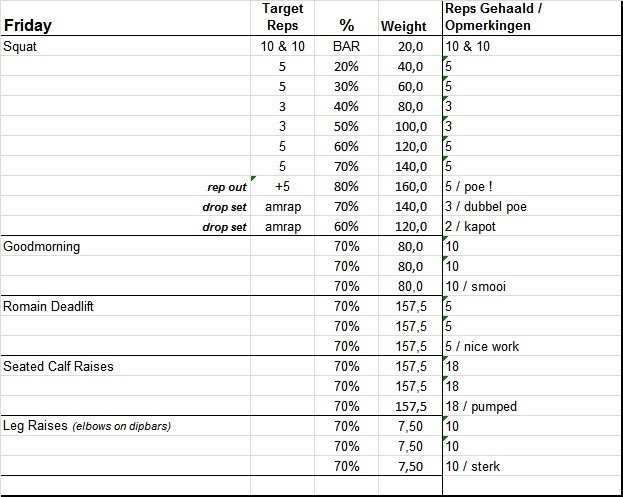
Task: Click the Seated Calf Raises cell
Action: 59,366
